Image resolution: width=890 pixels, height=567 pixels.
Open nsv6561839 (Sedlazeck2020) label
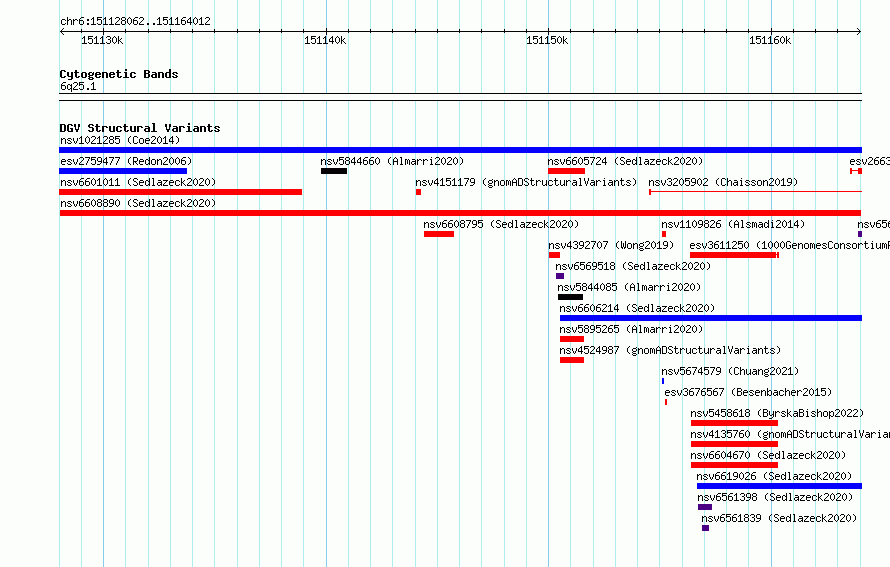coord(779,518)
